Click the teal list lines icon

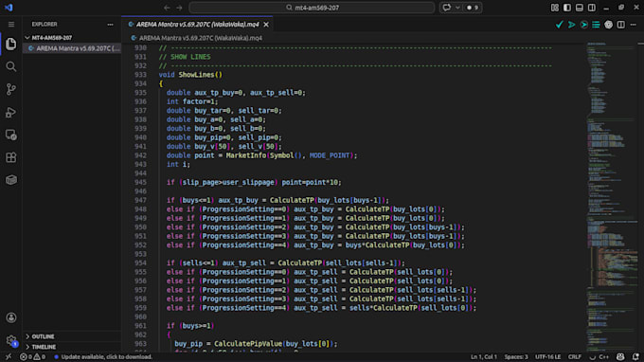(596, 25)
